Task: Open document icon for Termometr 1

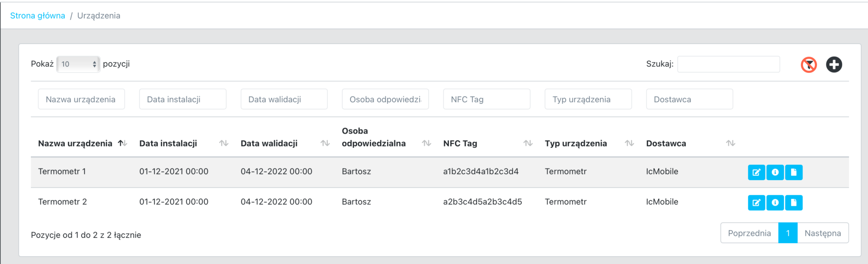Action: (x=793, y=172)
